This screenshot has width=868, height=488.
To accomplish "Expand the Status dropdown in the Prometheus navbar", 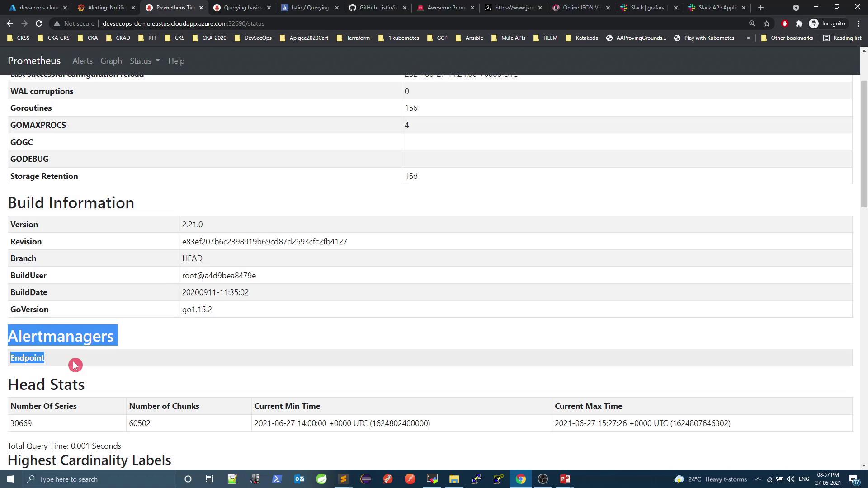I will click(145, 61).
